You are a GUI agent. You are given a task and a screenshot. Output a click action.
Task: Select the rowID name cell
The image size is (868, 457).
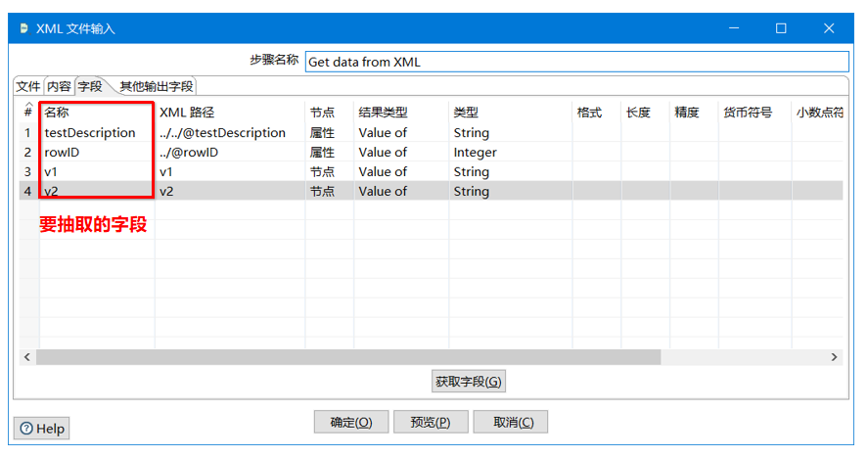97,152
